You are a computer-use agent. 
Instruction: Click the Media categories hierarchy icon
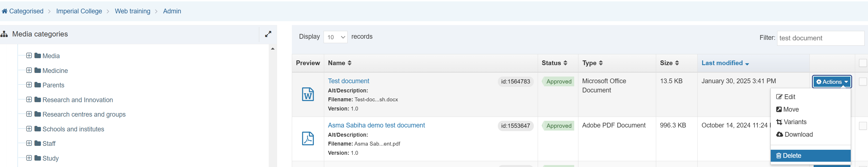point(4,34)
